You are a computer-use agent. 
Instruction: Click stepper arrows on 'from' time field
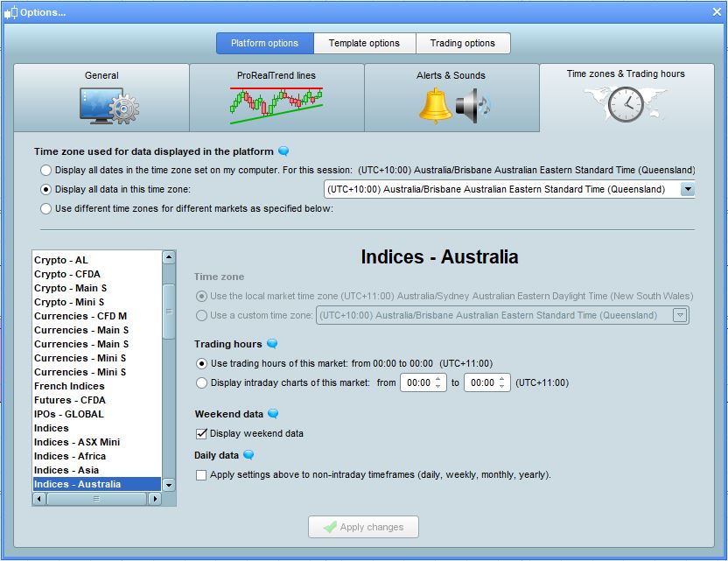(438, 382)
